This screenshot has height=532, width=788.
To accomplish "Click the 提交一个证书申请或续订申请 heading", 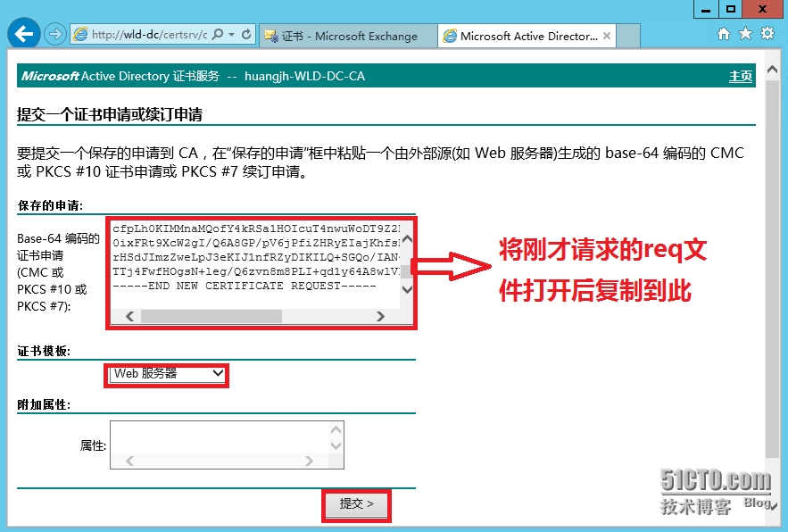I will tap(110, 114).
